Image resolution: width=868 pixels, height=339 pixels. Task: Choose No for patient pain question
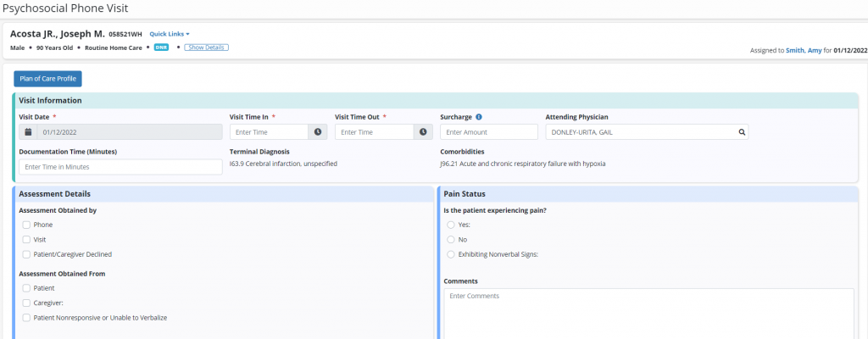pos(451,240)
